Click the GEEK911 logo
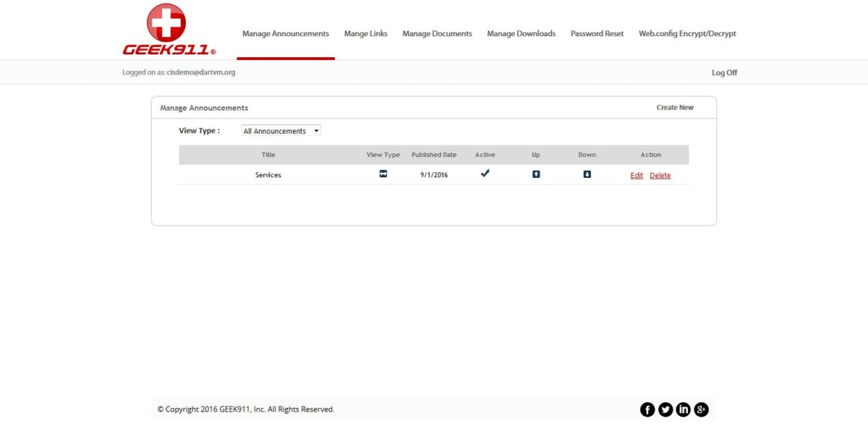The width and height of the screenshot is (868, 434). point(166,29)
